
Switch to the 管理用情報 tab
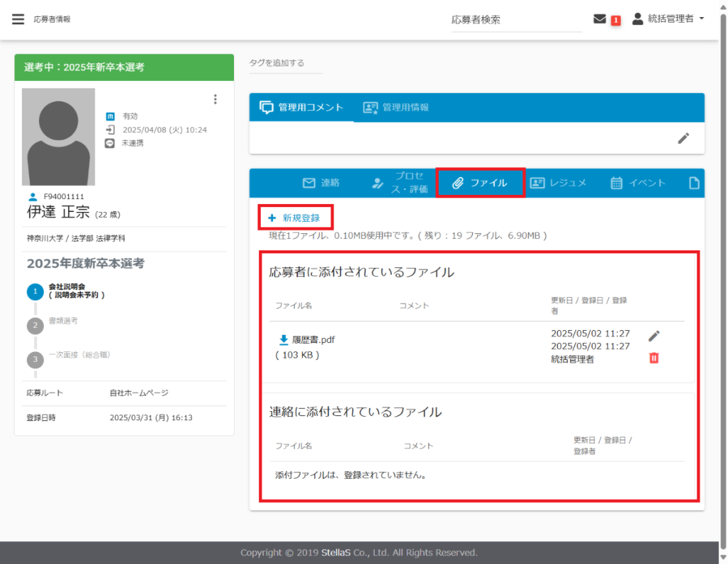click(x=397, y=107)
